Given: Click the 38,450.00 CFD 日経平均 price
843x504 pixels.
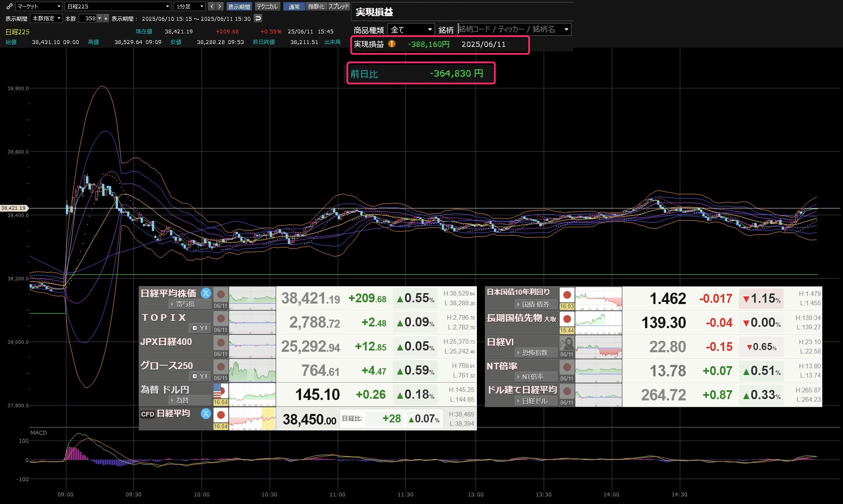Looking at the screenshot, I should point(309,419).
